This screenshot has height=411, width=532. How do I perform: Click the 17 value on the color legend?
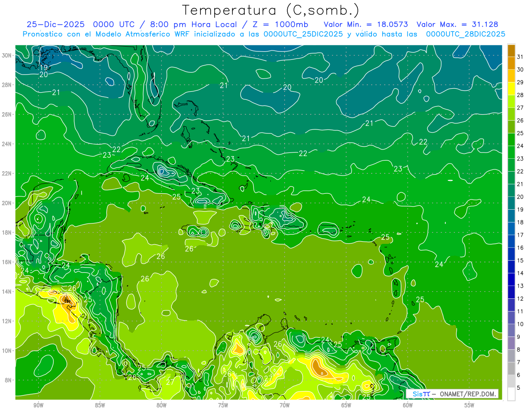coord(520,235)
